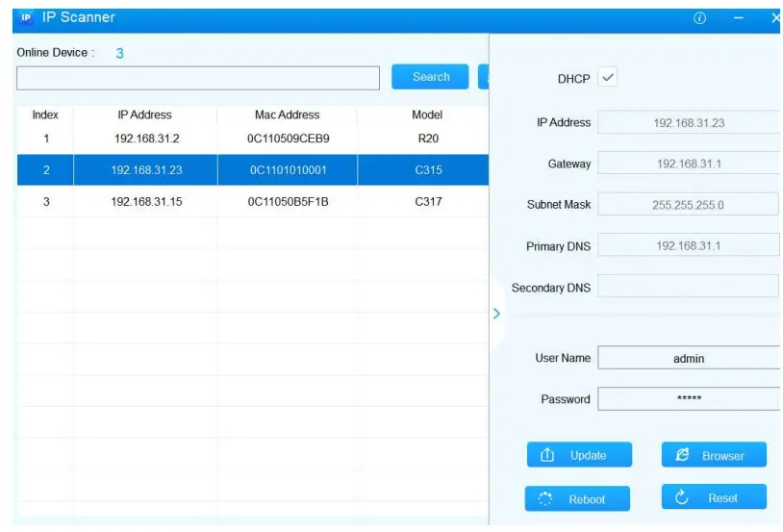Viewport: 783px width, 532px height.
Task: Open device in Browser button
Action: [x=714, y=455]
